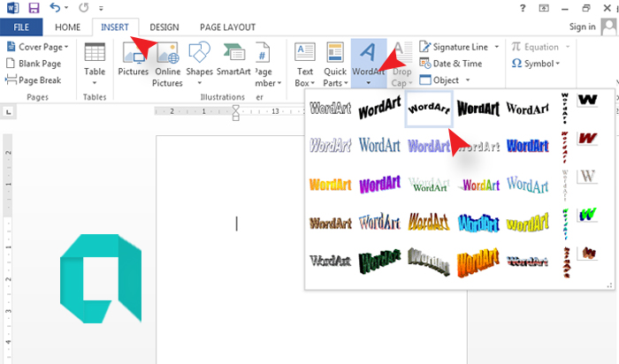The height and width of the screenshot is (364, 619).
Task: Open the Shapes gallery
Action: click(199, 64)
